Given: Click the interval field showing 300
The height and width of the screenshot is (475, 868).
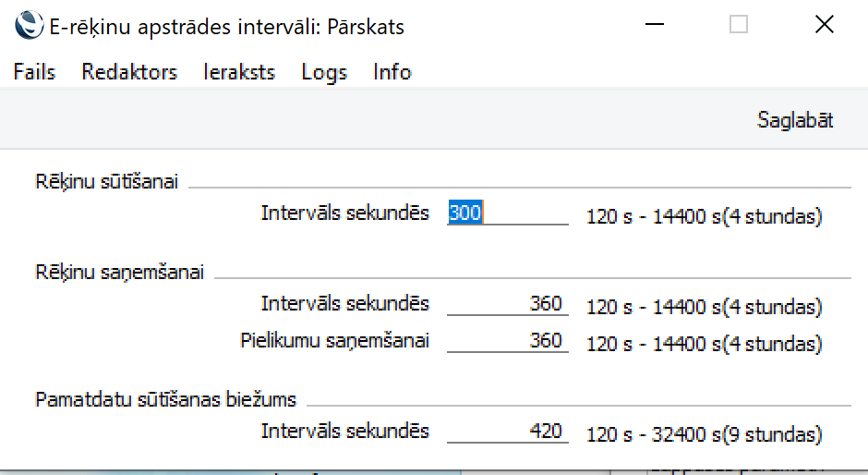Looking at the screenshot, I should [508, 213].
